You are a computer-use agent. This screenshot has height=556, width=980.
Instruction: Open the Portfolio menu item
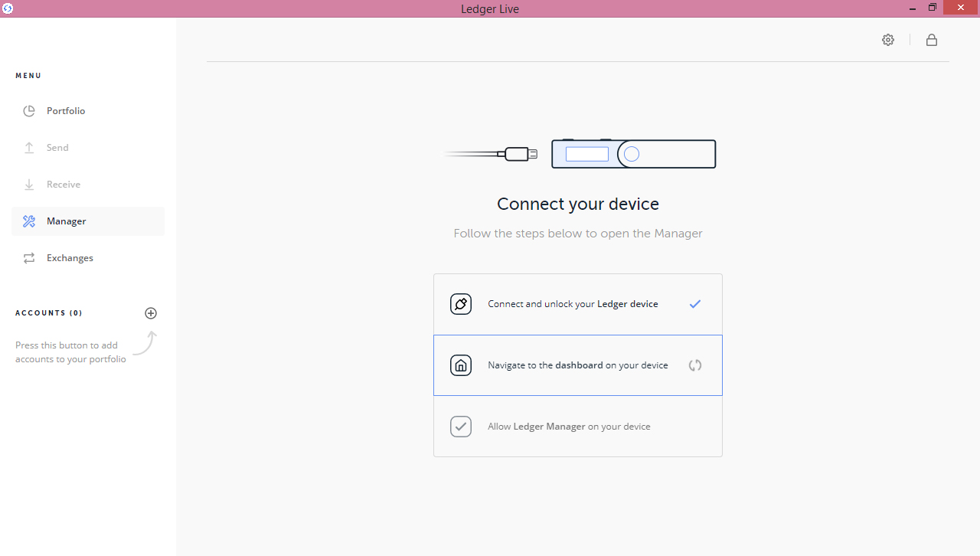(88, 111)
